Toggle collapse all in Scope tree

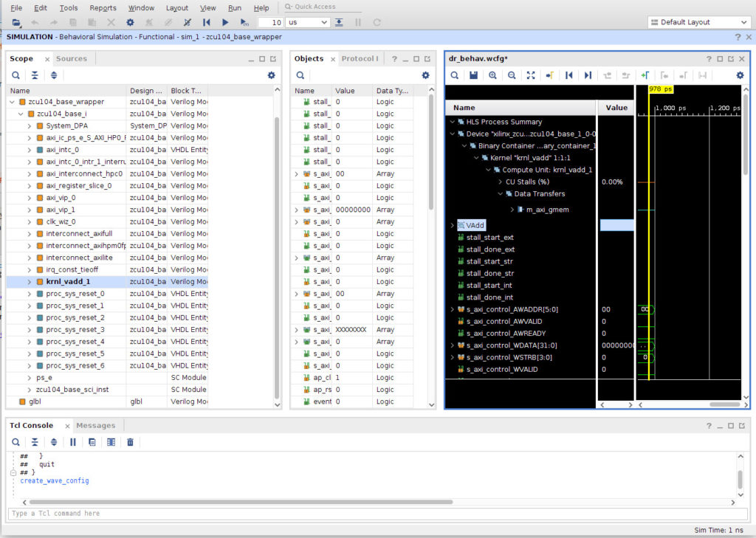[34, 75]
